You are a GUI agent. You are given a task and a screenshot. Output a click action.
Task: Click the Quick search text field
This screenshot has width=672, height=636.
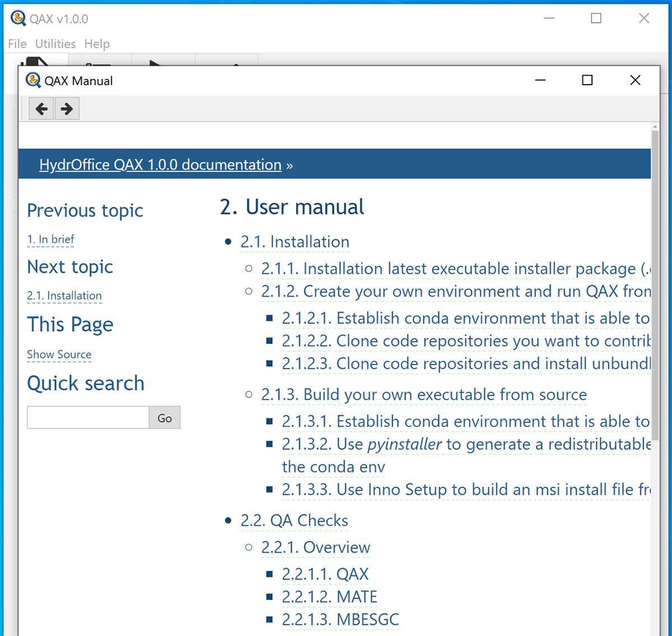tap(88, 417)
